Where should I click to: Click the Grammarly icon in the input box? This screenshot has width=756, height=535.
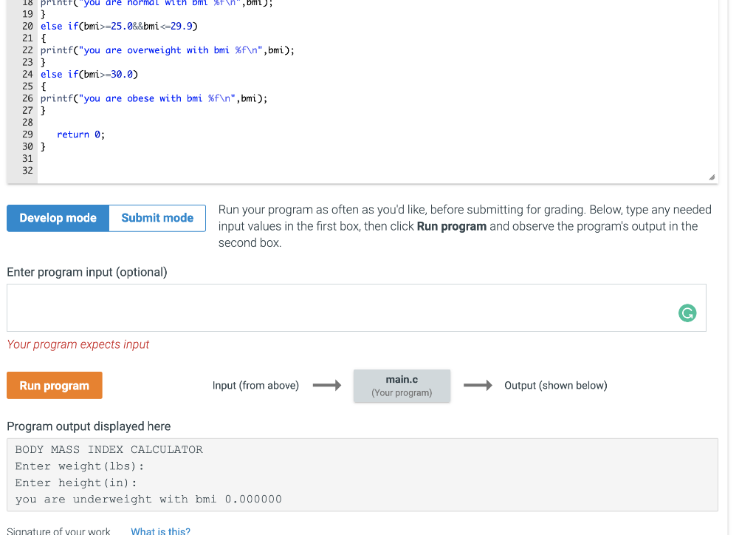pos(687,313)
